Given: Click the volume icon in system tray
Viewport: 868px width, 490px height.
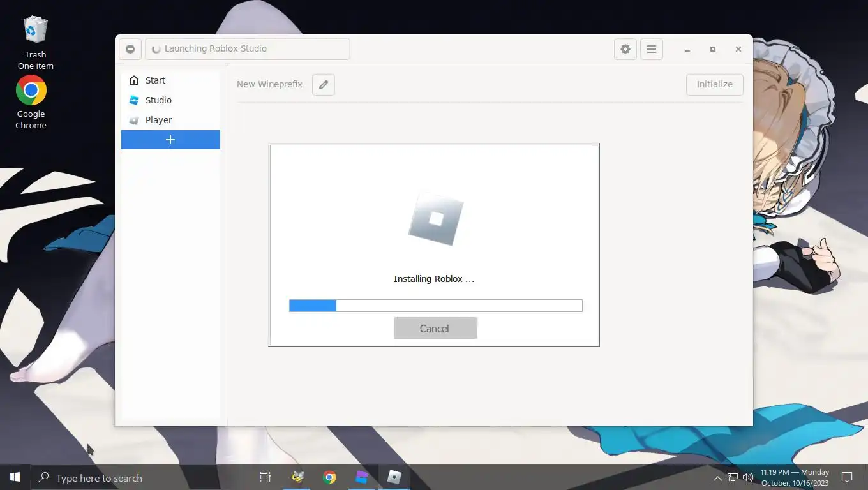Looking at the screenshot, I should [x=748, y=478].
